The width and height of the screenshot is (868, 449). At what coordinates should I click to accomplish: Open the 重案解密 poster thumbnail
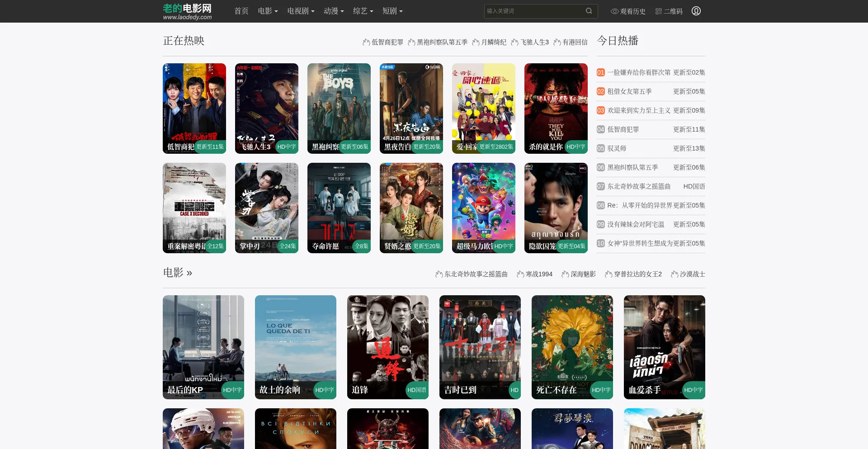194,208
